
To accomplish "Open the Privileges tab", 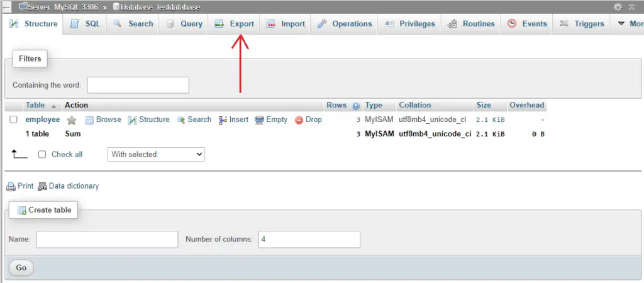I will coord(409,24).
